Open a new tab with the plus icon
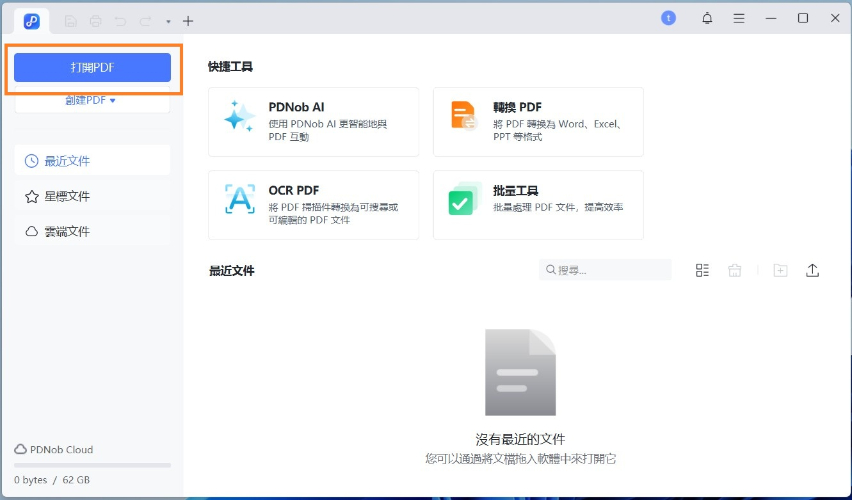The image size is (852, 500). coord(188,21)
